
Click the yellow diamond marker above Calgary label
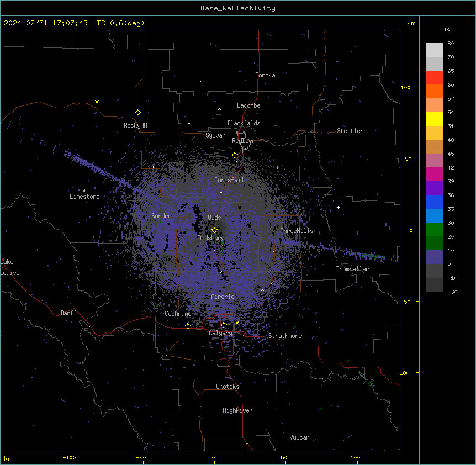224,325
